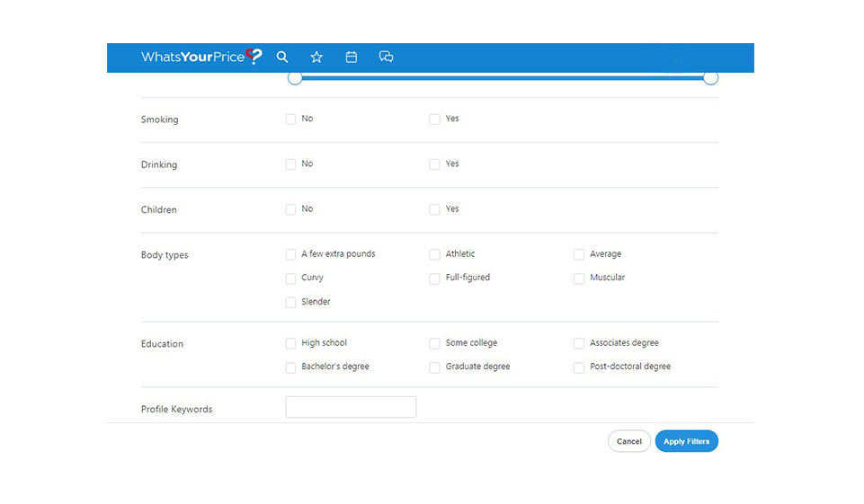Screen dimensions: 864x504
Task: Click the right range slider handle
Action: click(x=710, y=78)
